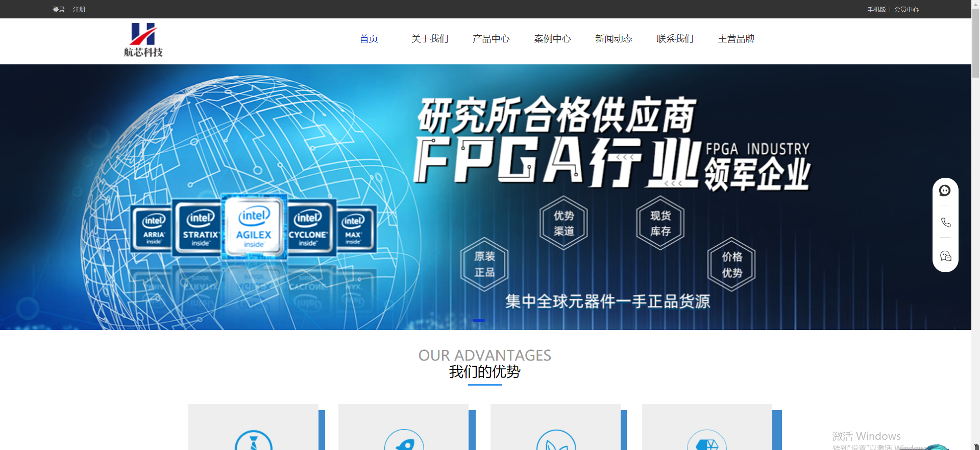Click the 航芯科技 company logo

[143, 40]
